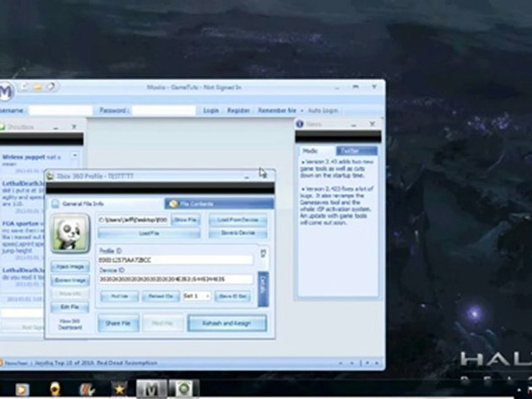This screenshot has width=532, height=399.
Task: Click the Save ID Set button
Action: coord(233,296)
